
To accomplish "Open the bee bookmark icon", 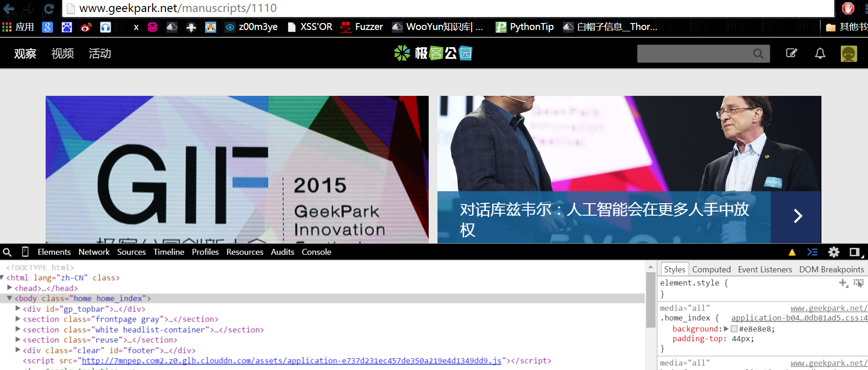I will click(x=191, y=27).
